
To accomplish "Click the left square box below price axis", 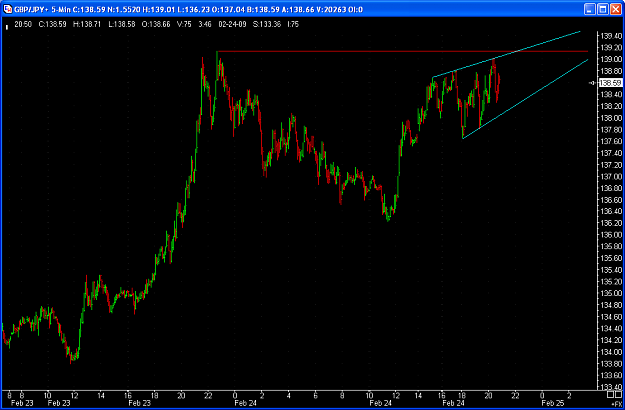I will 609,394.
